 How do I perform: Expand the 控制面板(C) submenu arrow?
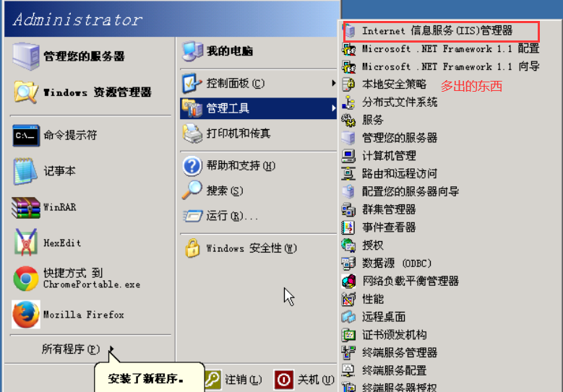click(334, 83)
